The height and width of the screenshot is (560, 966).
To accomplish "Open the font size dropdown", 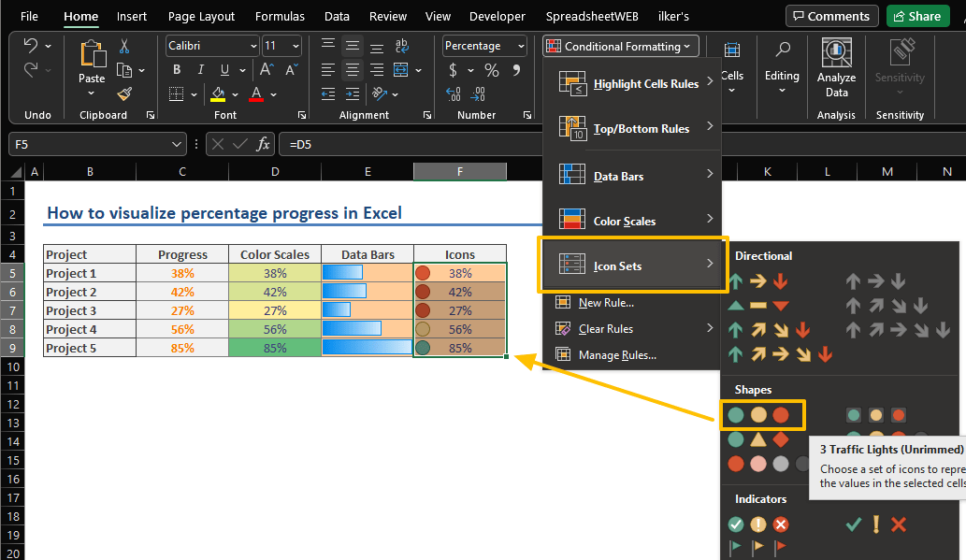I will [x=296, y=46].
